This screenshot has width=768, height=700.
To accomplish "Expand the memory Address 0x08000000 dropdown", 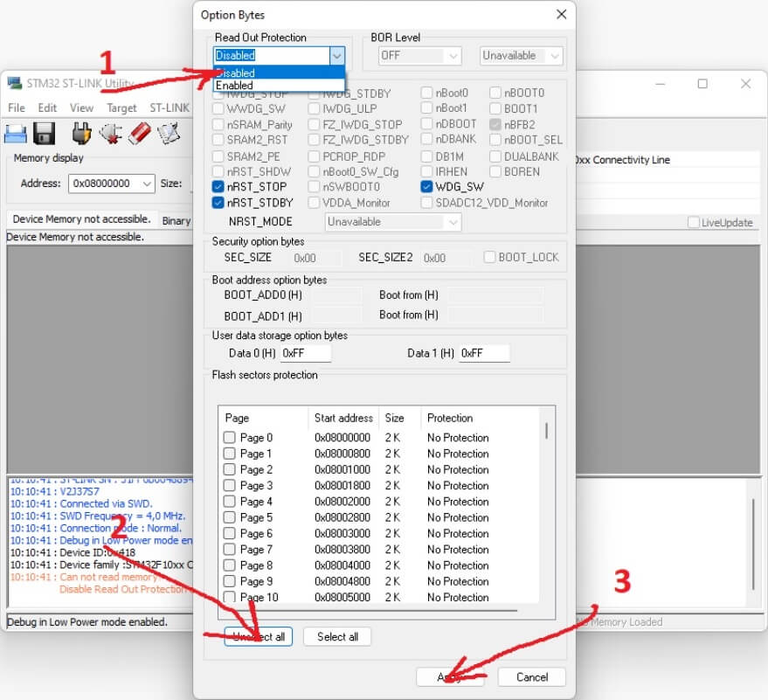I will [x=147, y=184].
